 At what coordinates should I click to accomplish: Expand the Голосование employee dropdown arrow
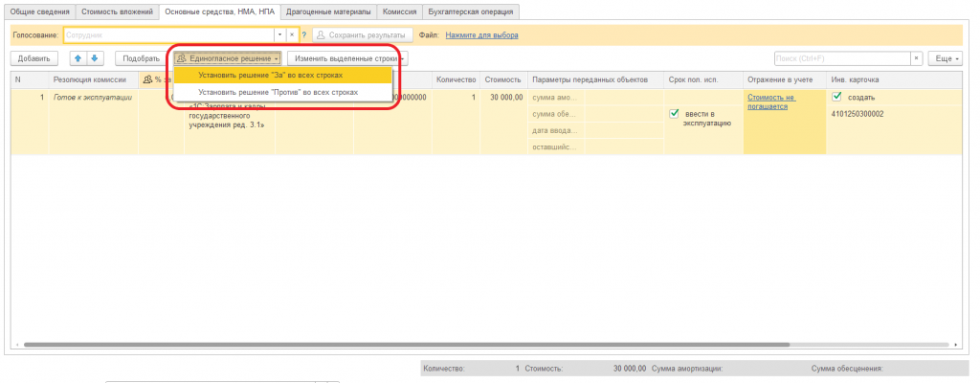(x=280, y=35)
